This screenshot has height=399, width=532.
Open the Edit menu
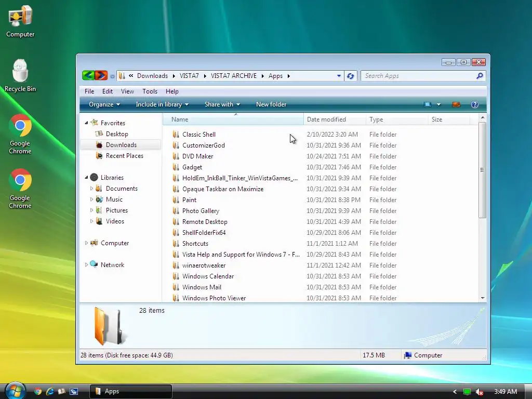[x=107, y=91]
